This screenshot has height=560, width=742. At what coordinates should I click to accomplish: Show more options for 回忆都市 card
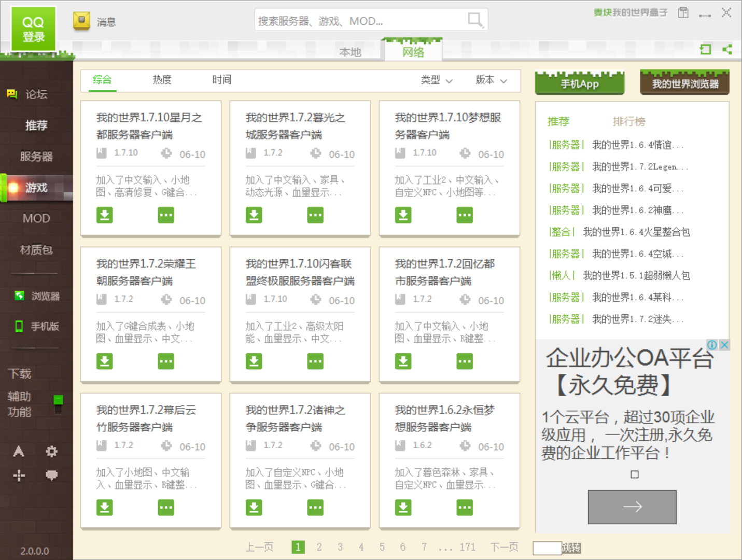pyautogui.click(x=465, y=361)
